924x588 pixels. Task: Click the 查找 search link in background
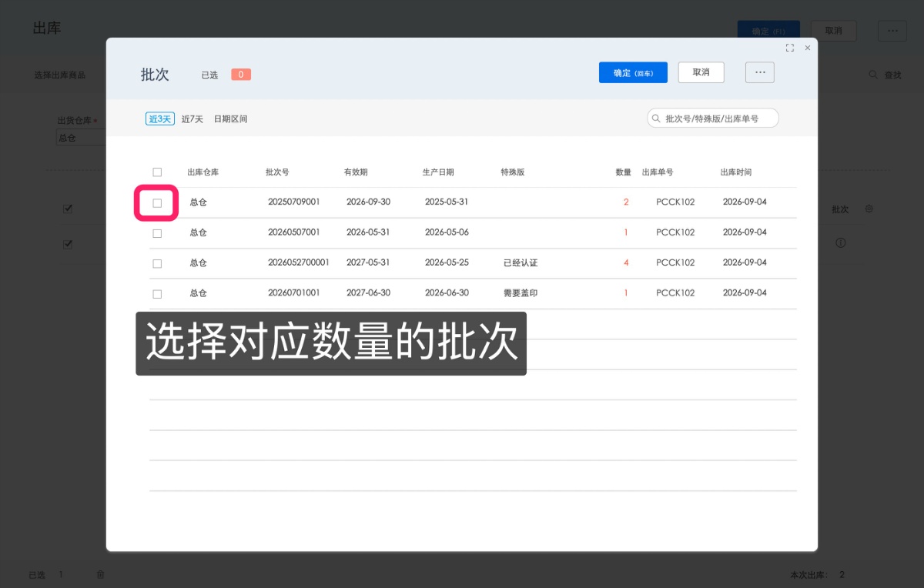coord(892,75)
